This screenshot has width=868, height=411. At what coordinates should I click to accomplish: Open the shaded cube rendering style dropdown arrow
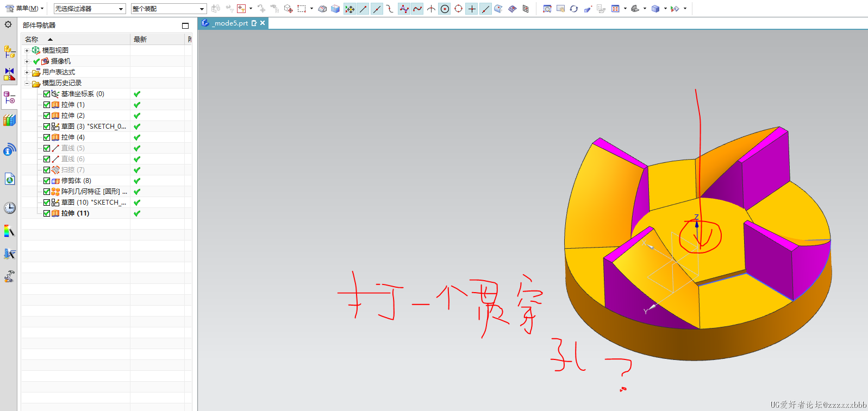point(665,9)
